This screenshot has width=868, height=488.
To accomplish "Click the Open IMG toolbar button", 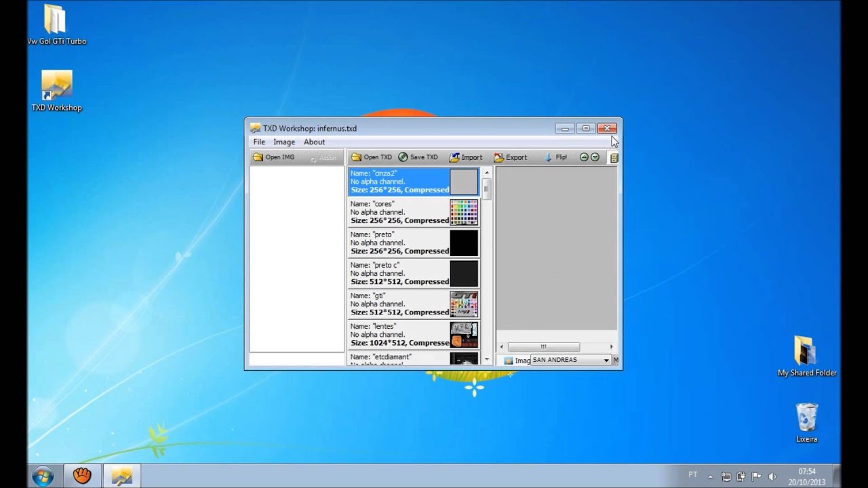I will coord(273,157).
